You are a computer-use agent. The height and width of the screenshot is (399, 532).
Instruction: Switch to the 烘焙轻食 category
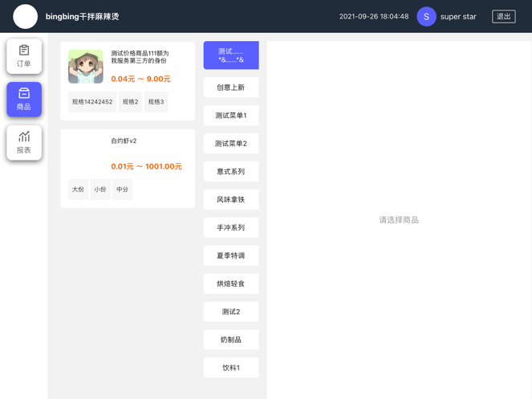231,284
